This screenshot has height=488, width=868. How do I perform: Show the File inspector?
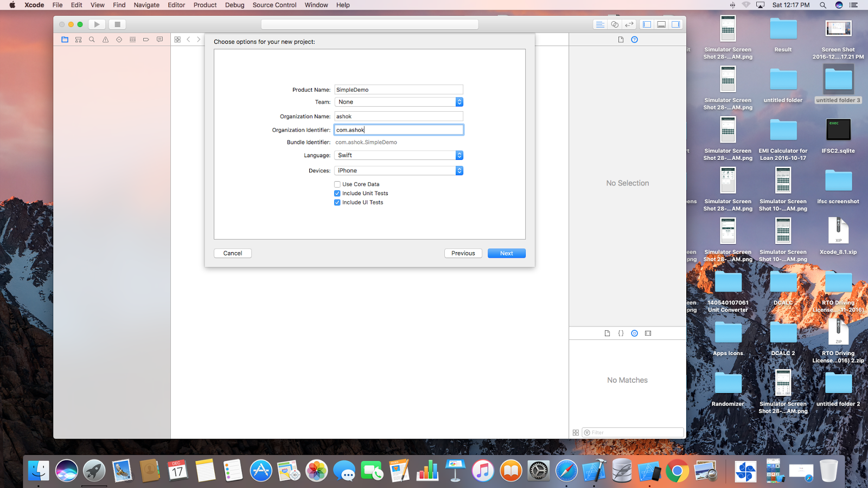[621, 40]
